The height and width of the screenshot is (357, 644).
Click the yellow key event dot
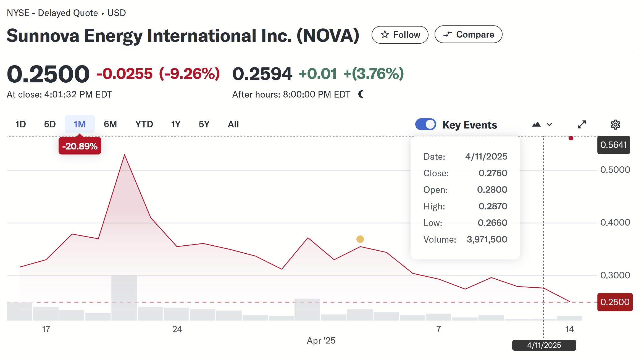[x=360, y=239]
